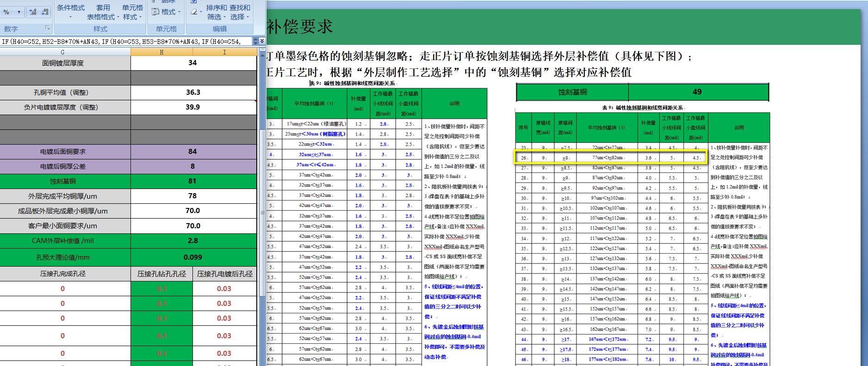Step the formula bar line spinner
Screen dimensions: 868x366
(255, 41)
